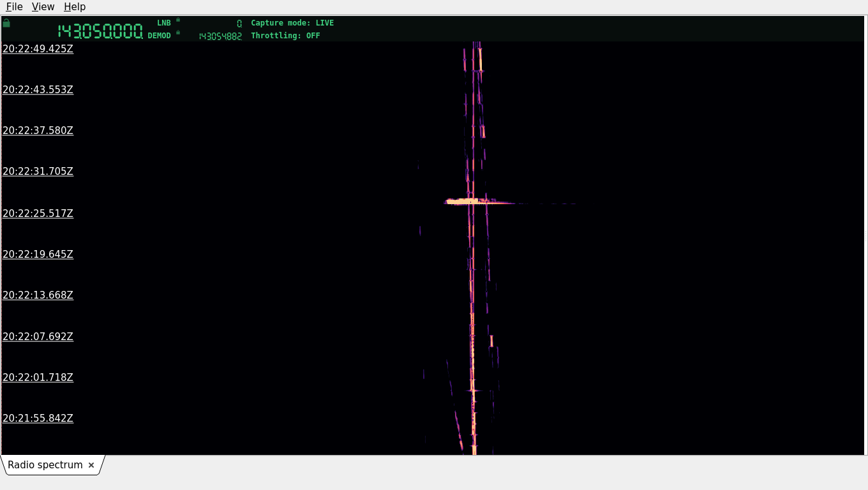Click the Throttling: OFF label
The image size is (868, 490).
[285, 36]
